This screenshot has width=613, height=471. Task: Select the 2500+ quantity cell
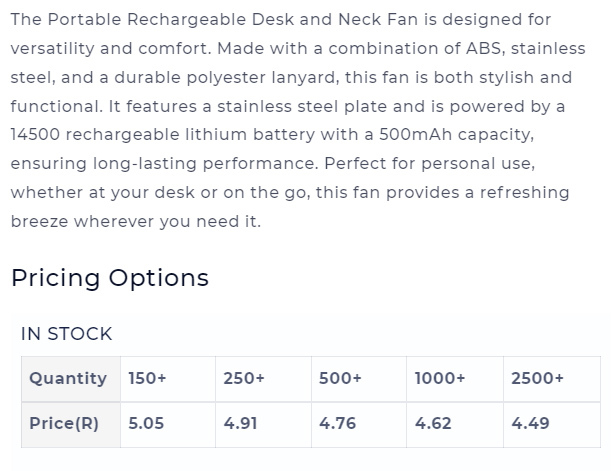click(552, 379)
